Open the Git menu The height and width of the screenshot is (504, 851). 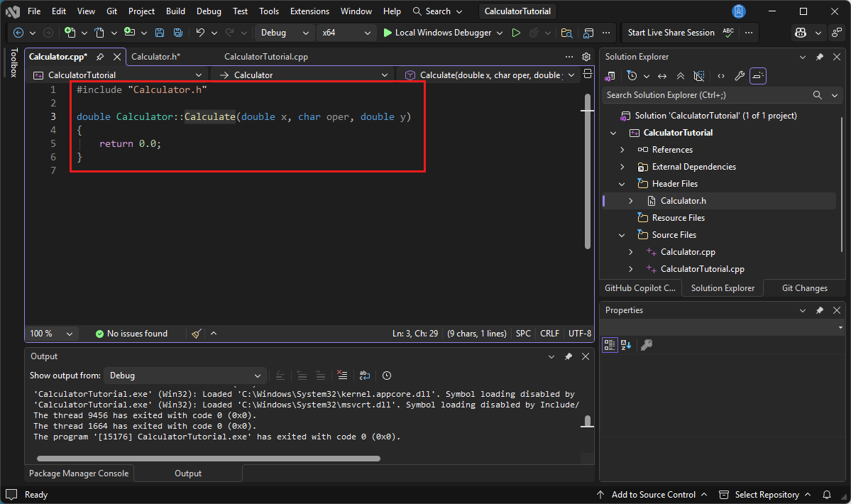(112, 11)
